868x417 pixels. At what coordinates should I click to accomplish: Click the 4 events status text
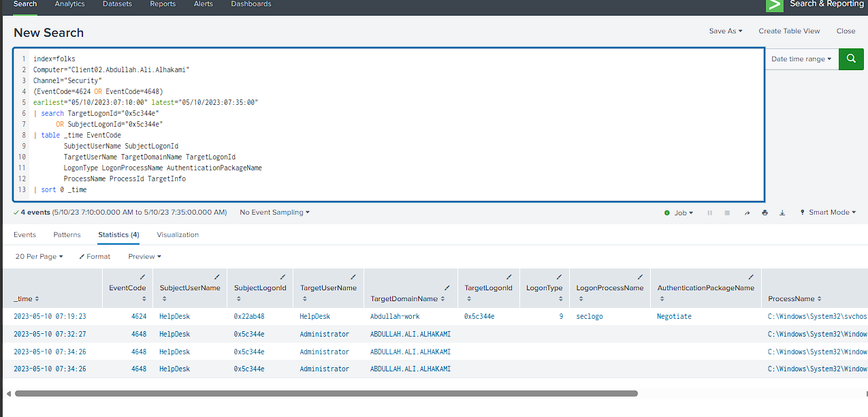[x=35, y=213]
